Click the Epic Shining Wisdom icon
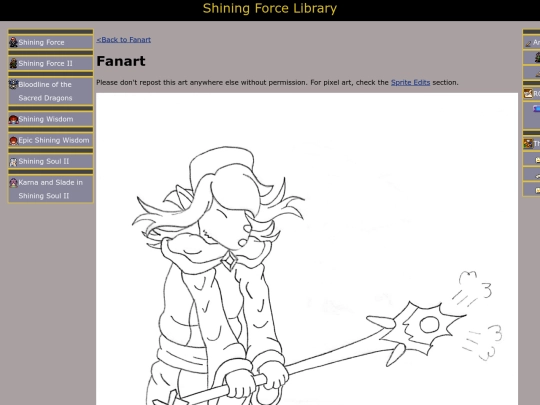 pos(13,141)
